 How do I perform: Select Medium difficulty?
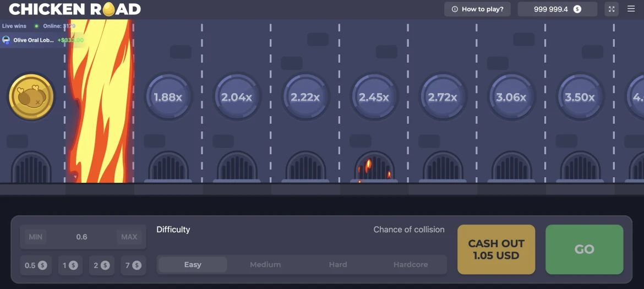265,265
